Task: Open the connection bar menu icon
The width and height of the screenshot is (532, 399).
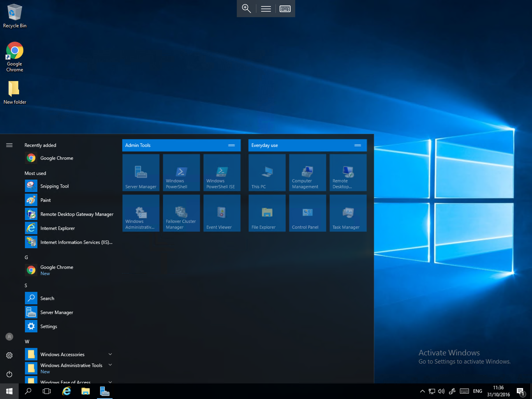Action: pyautogui.click(x=266, y=9)
